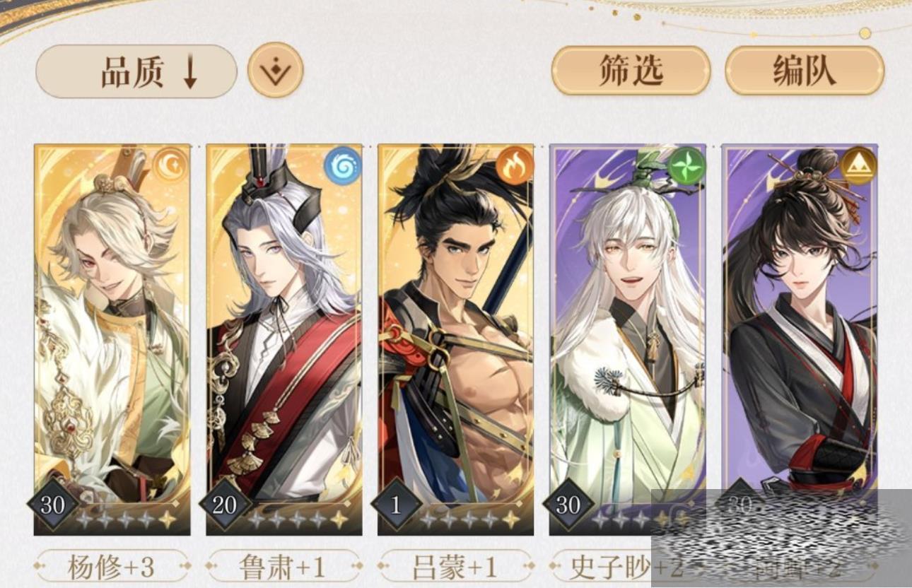Screen dimensions: 912x588
Task: Click the green pinwheel element icon on 史子眇 card
Action: tap(686, 165)
